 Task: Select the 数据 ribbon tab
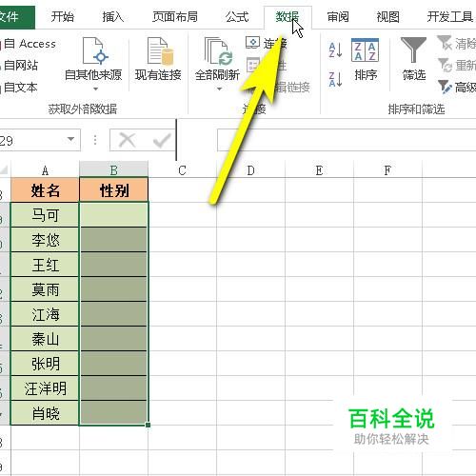(x=288, y=16)
